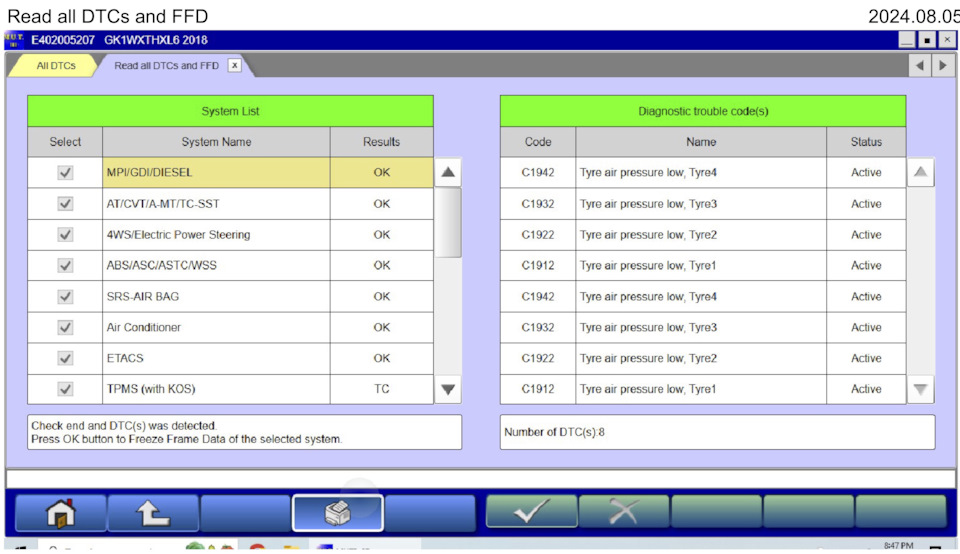960x554 pixels.
Task: Click the System Name column header
Action: [216, 142]
